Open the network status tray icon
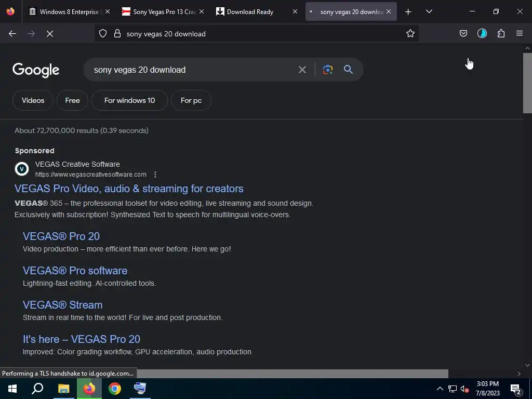Viewport: 532px width, 399px height. 453,389
